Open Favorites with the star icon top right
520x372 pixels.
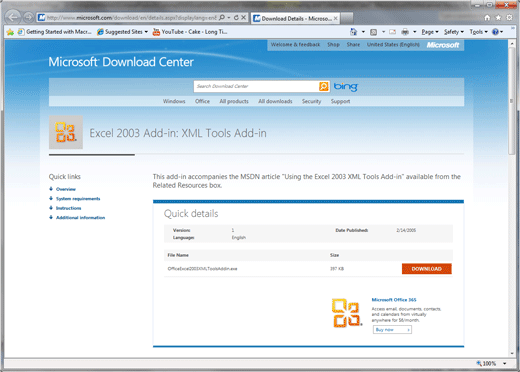point(498,17)
